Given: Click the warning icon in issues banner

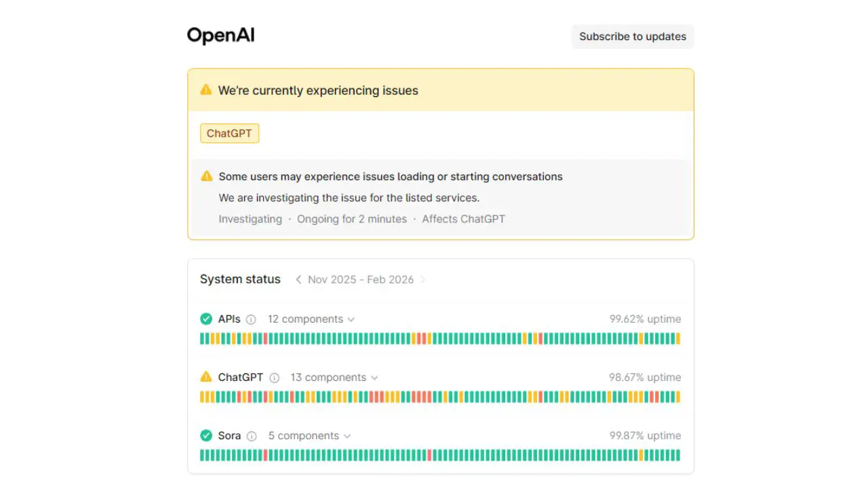Looking at the screenshot, I should pyautogui.click(x=206, y=90).
